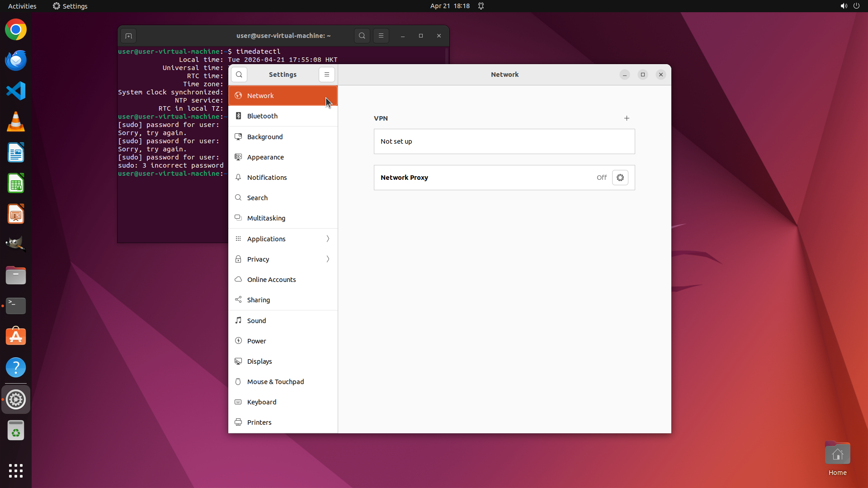Launch VLC media player from the dock
This screenshot has width=868, height=488.
point(16,122)
